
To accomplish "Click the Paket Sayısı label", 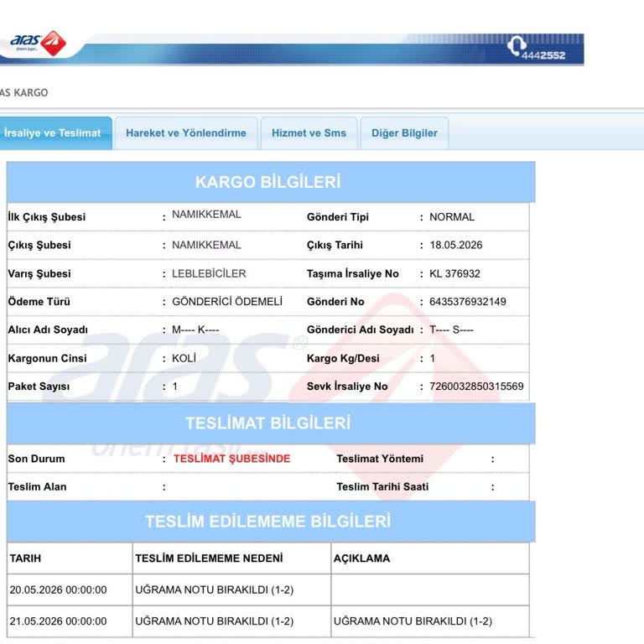I will point(39,387).
